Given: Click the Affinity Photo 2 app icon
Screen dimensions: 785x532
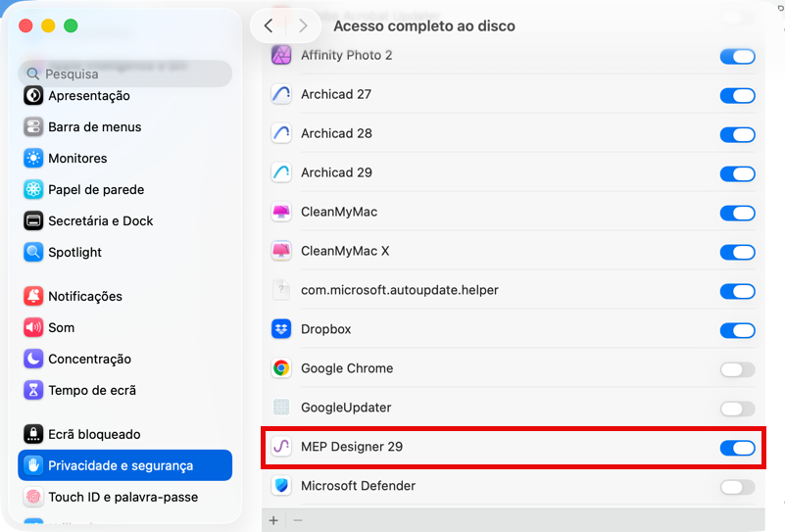Looking at the screenshot, I should [x=281, y=55].
